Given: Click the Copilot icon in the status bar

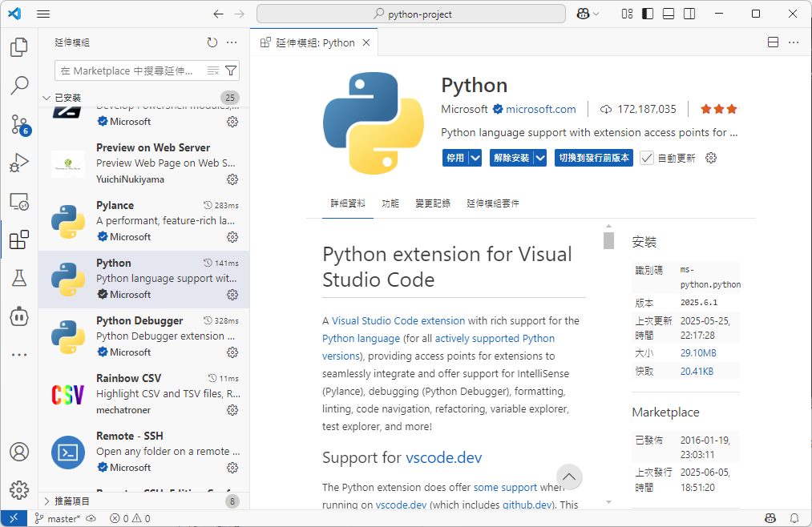Looking at the screenshot, I should pyautogui.click(x=770, y=518).
